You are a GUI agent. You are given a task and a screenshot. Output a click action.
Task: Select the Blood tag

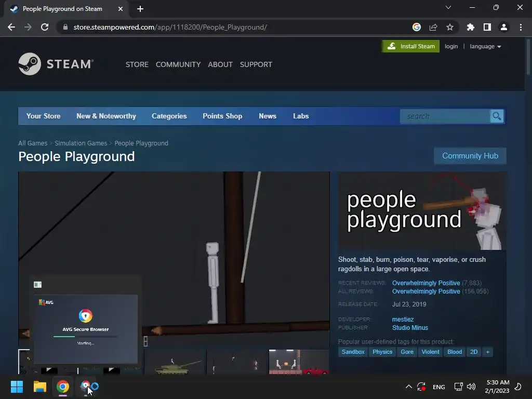tap(455, 352)
